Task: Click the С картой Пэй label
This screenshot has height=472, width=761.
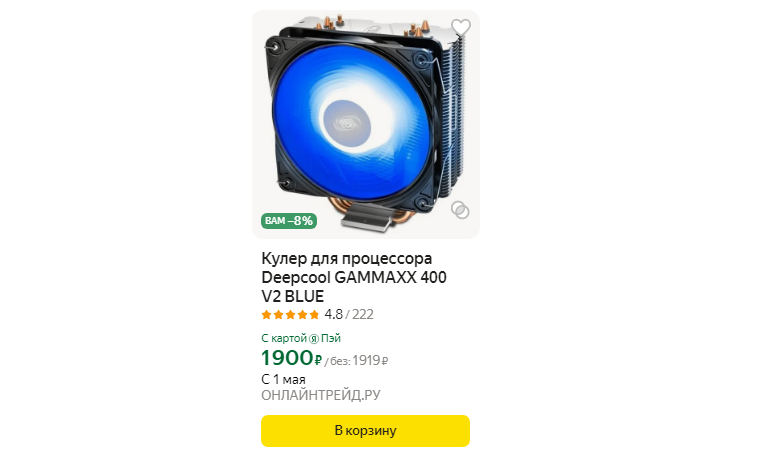Action: pyautogui.click(x=301, y=338)
